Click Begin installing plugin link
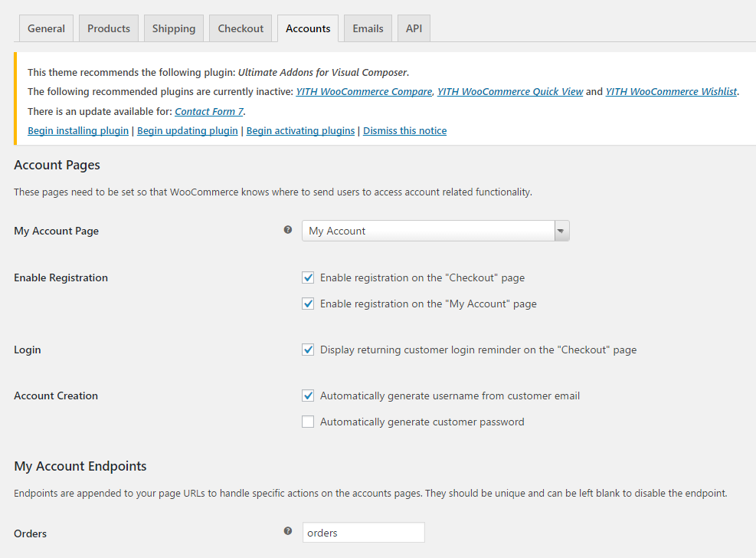756x558 pixels. (78, 131)
